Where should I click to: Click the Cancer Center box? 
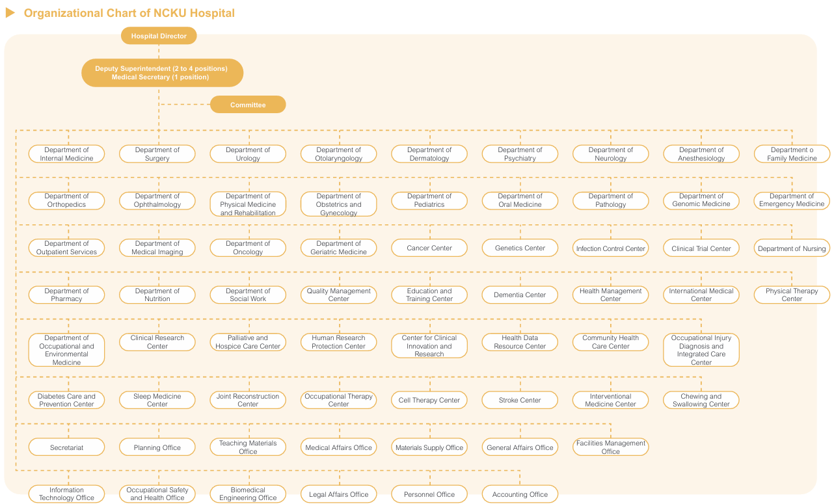click(x=429, y=248)
